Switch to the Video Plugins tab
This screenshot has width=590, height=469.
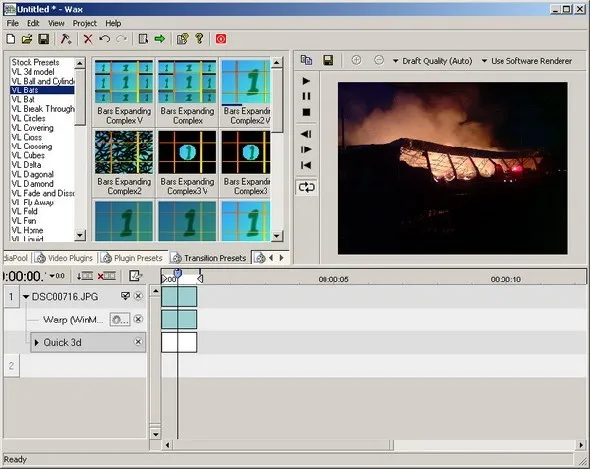coord(65,258)
